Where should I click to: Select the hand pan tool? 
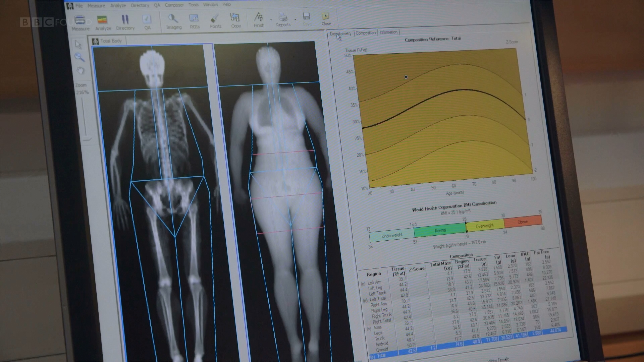tap(80, 70)
